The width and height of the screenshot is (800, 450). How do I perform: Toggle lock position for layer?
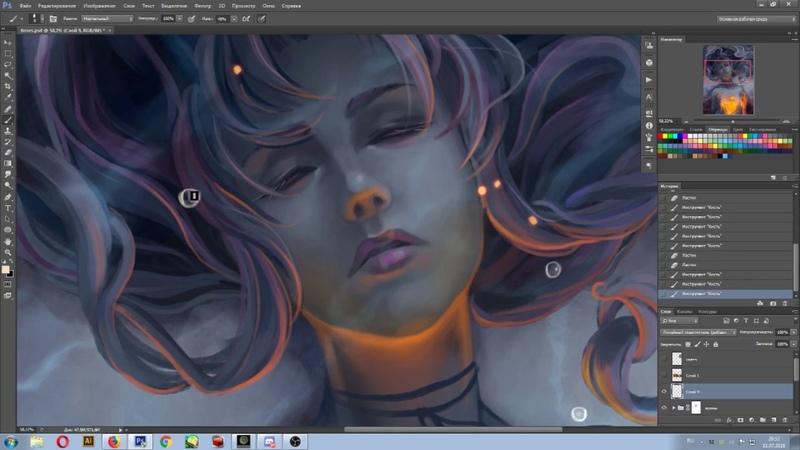click(706, 344)
